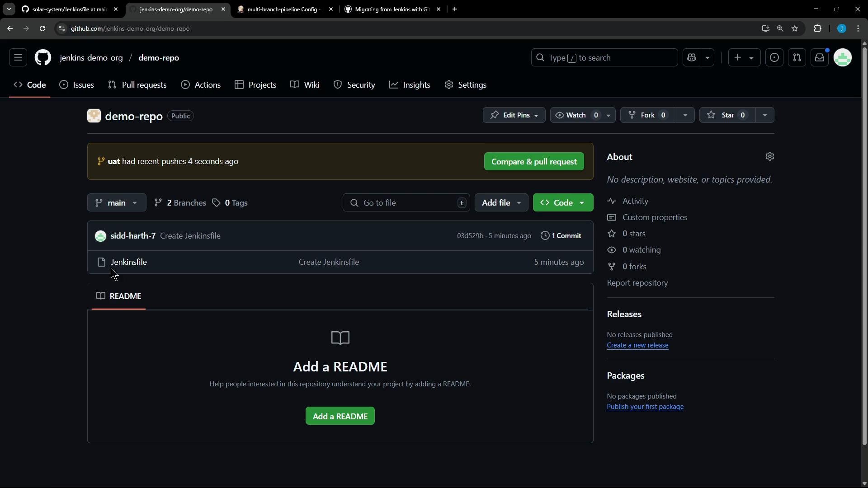Open commit hash 03d529b
Viewport: 868px width, 488px height.
(470, 236)
